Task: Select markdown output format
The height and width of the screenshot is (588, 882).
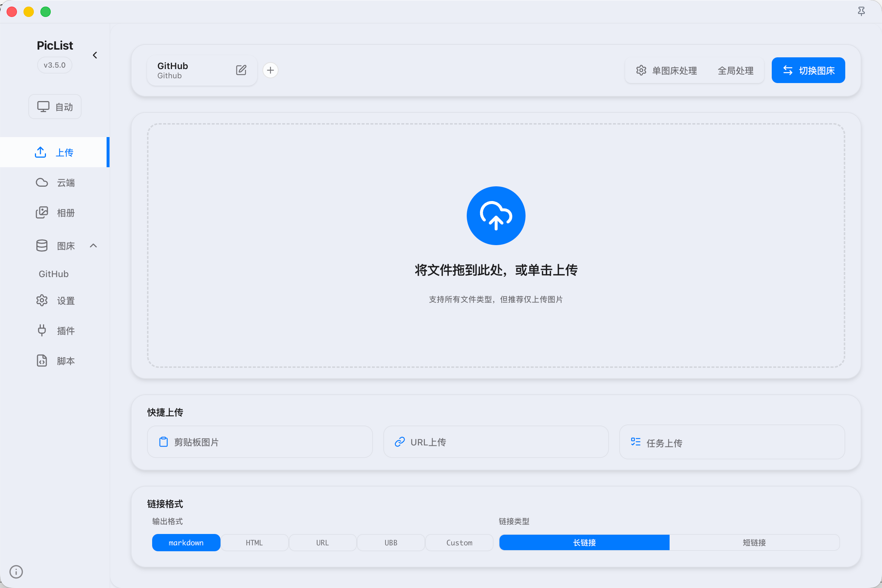Action: [x=186, y=543]
